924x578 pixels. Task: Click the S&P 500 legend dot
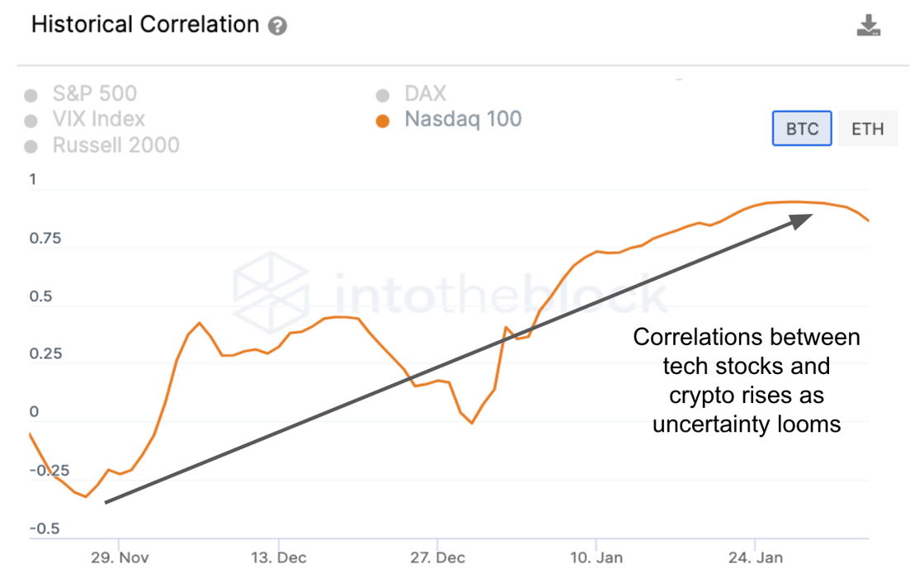tap(31, 94)
